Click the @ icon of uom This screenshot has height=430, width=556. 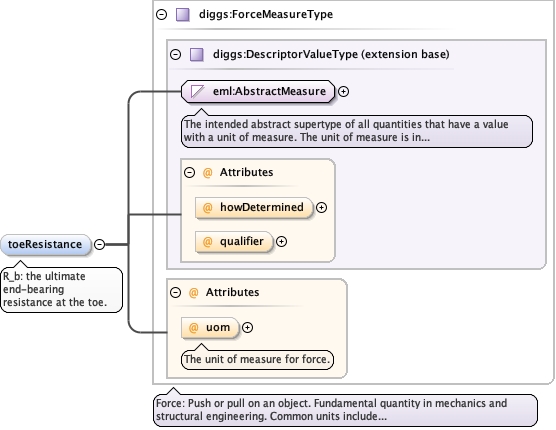click(x=194, y=328)
